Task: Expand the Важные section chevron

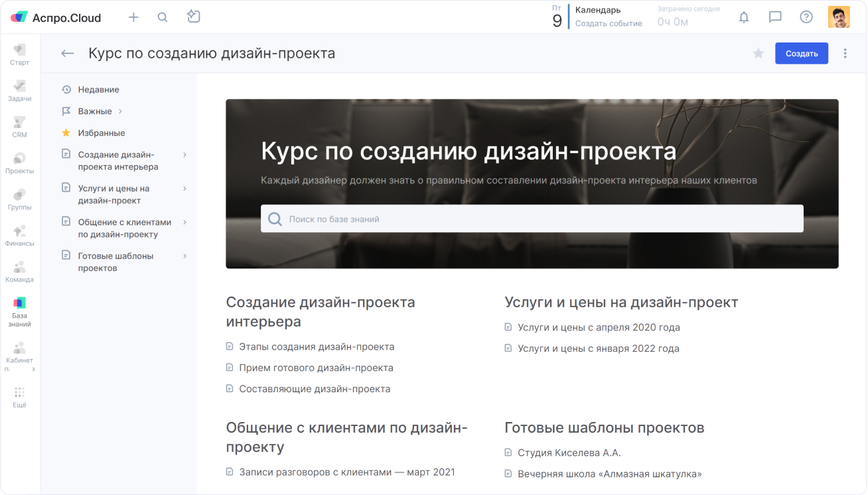Action: point(120,111)
